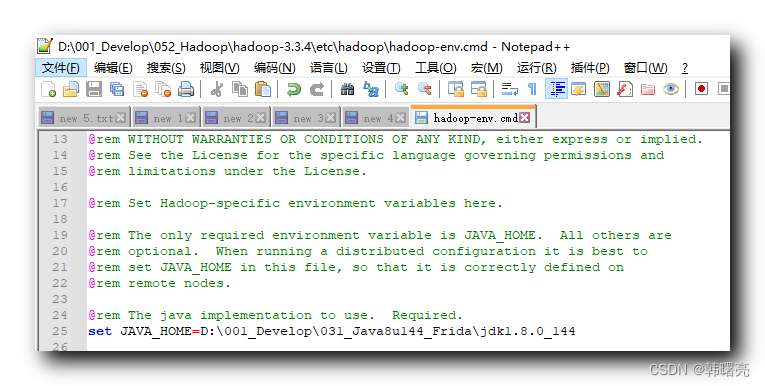Open the Function List icon
The height and width of the screenshot is (386, 765).
(625, 89)
